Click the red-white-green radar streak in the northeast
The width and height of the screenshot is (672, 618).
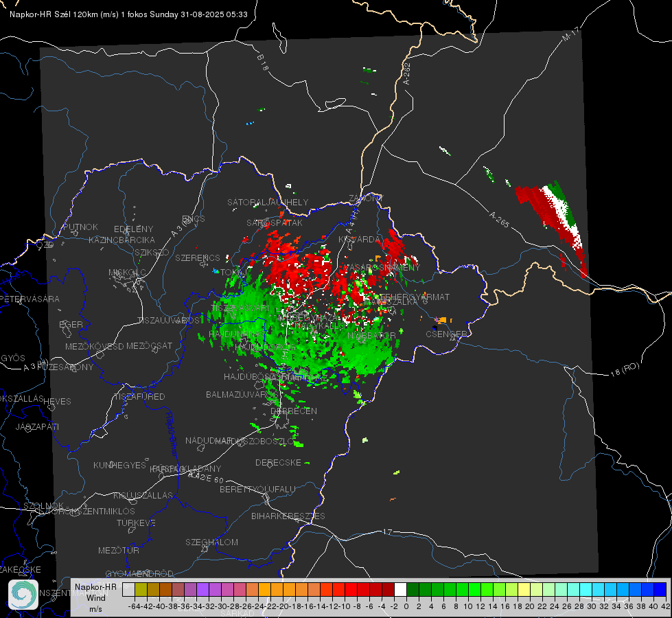click(553, 225)
